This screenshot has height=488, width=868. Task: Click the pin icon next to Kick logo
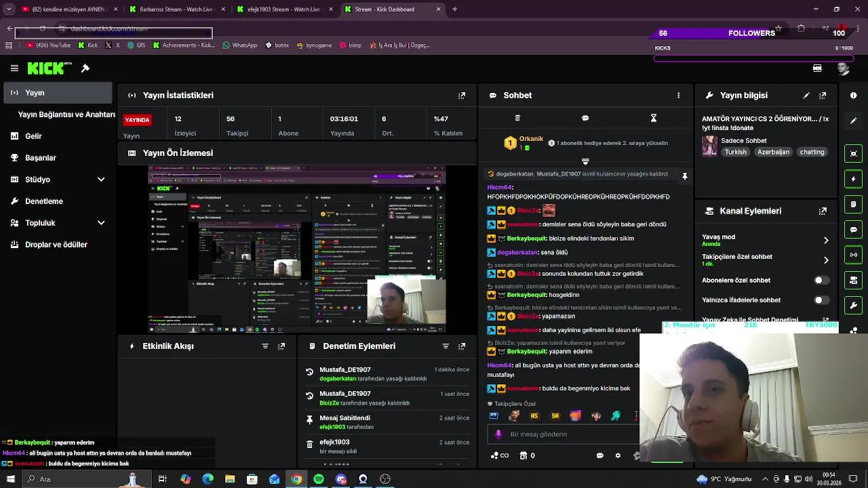pos(85,68)
